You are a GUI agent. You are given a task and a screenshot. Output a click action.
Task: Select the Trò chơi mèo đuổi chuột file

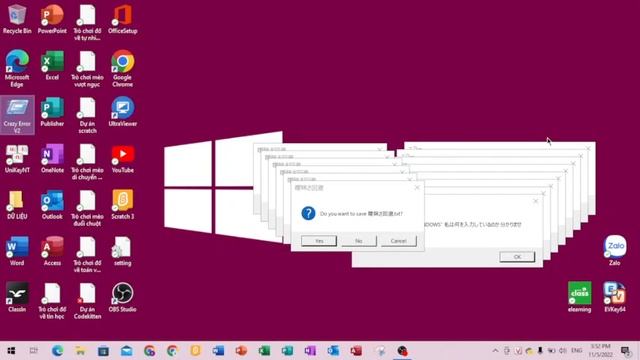[87, 208]
